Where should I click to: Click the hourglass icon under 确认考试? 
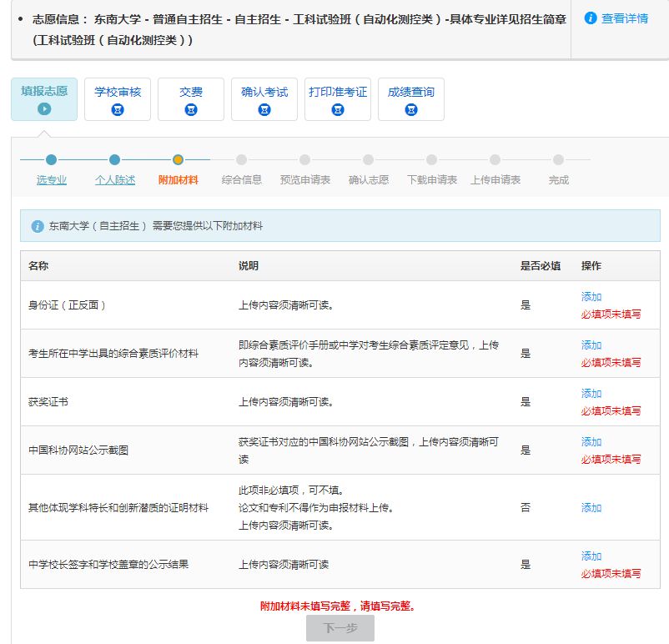point(264,109)
